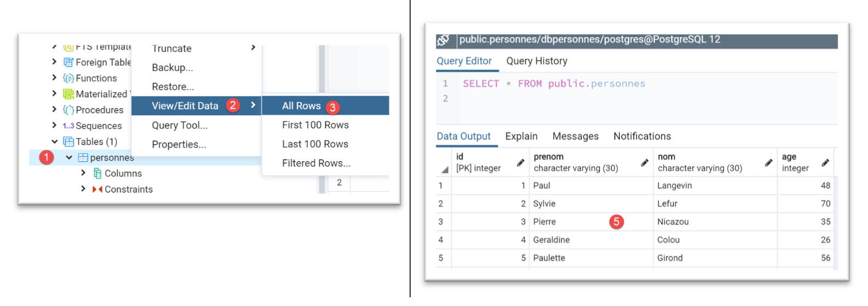Click the edit pencil icon in nom column
The image size is (868, 306).
tap(768, 162)
